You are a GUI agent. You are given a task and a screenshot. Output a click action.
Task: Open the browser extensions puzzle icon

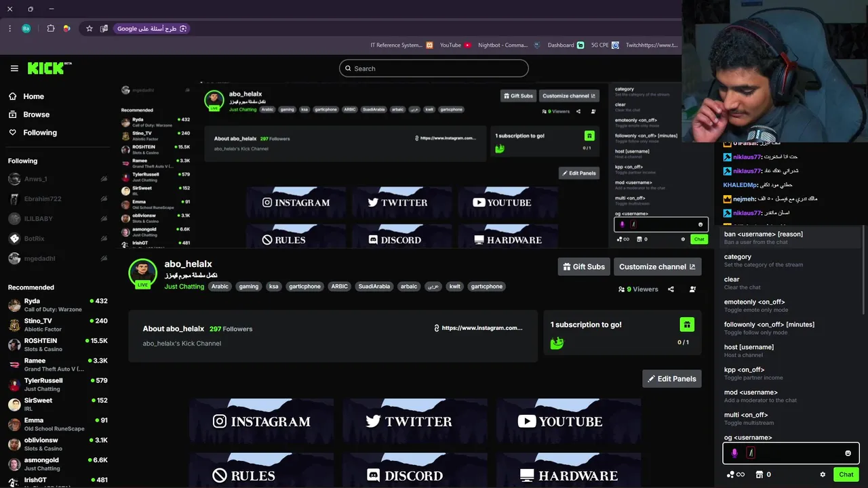[x=51, y=28]
